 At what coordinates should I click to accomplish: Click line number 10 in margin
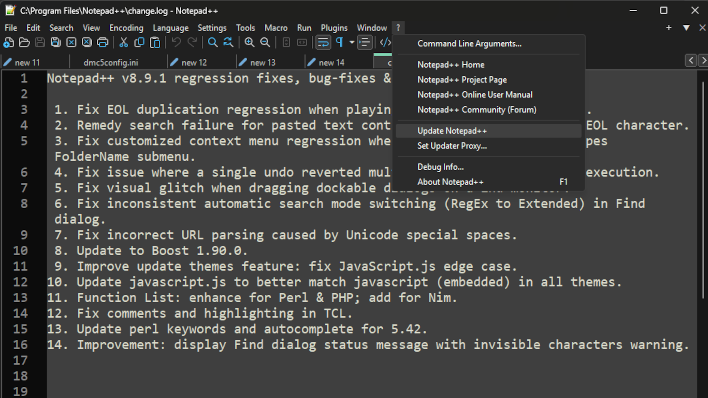[20, 251]
